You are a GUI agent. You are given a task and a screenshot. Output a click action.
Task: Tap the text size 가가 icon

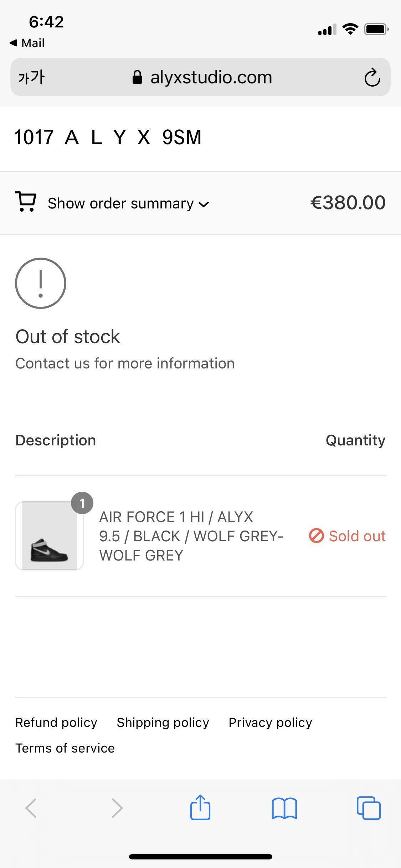click(x=31, y=77)
